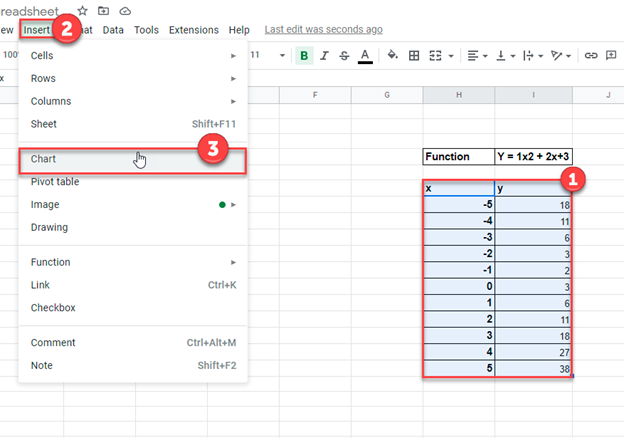Star this spreadsheet

pos(83,10)
